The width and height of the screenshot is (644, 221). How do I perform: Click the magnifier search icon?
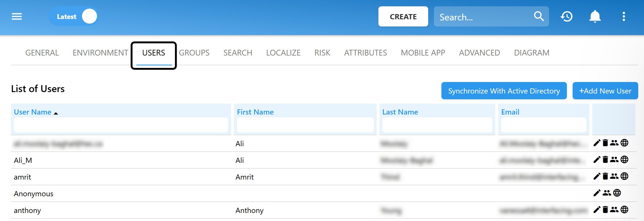pos(539,16)
